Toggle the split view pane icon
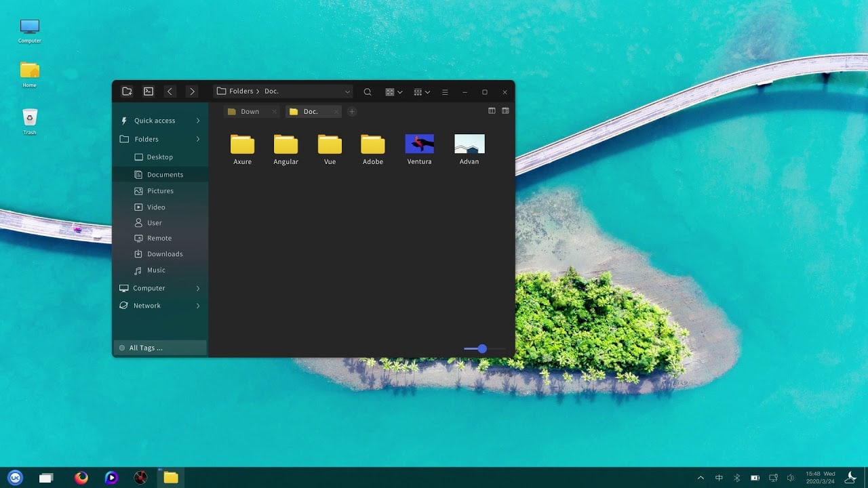The height and width of the screenshot is (488, 868). pos(492,110)
